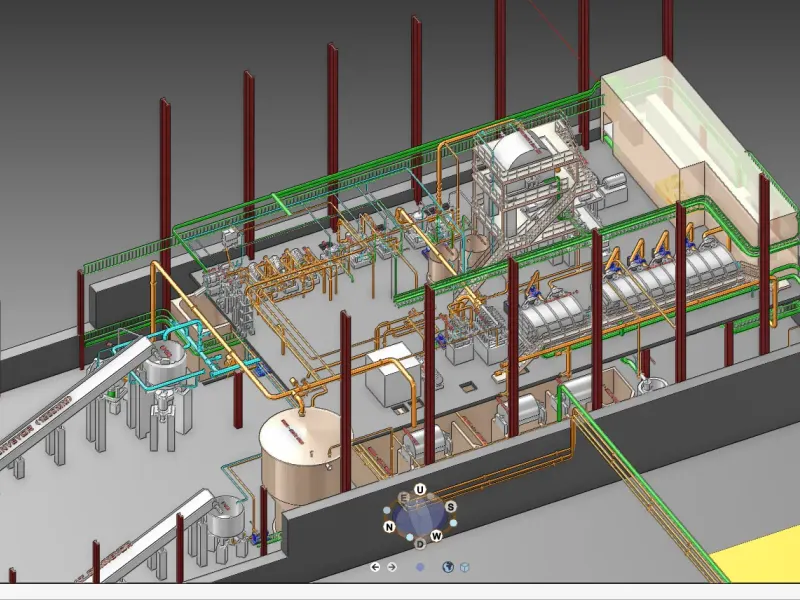Click the center sphere of the navigation compass
800x600 pixels.
tap(419, 518)
